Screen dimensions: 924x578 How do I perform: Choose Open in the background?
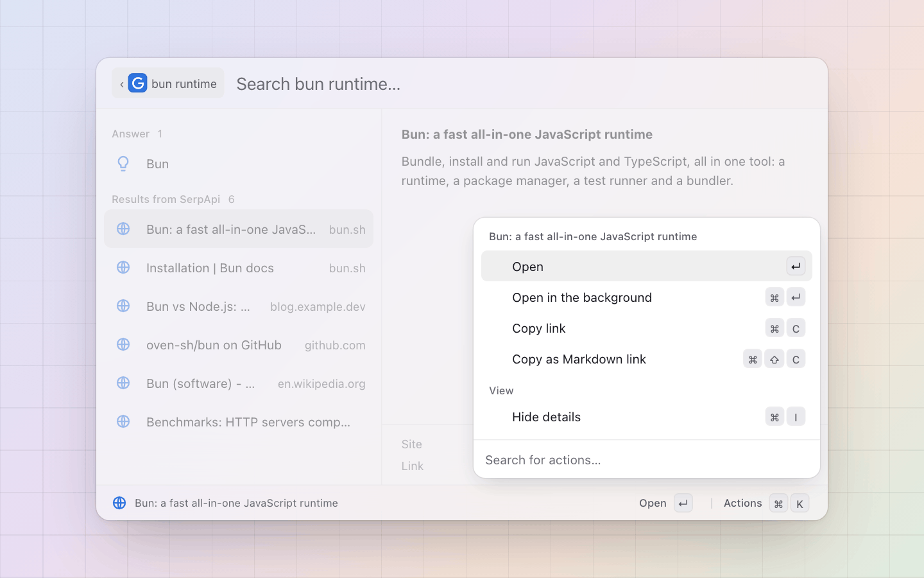647,297
